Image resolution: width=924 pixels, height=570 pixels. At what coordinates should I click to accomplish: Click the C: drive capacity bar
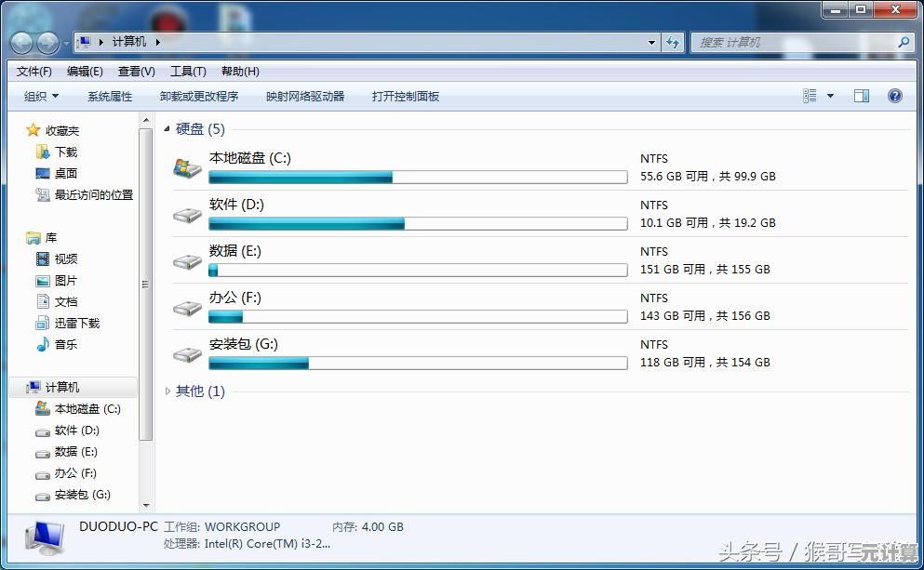click(419, 177)
